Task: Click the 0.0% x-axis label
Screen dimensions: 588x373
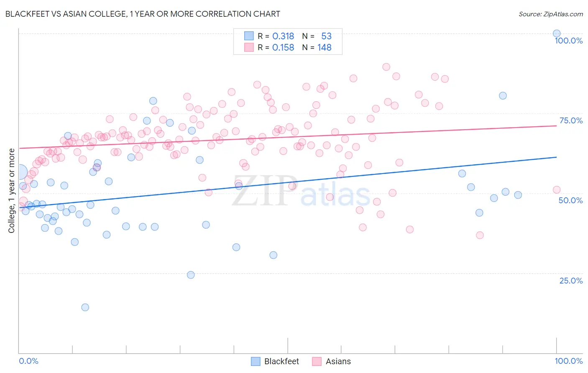Action: point(28,361)
